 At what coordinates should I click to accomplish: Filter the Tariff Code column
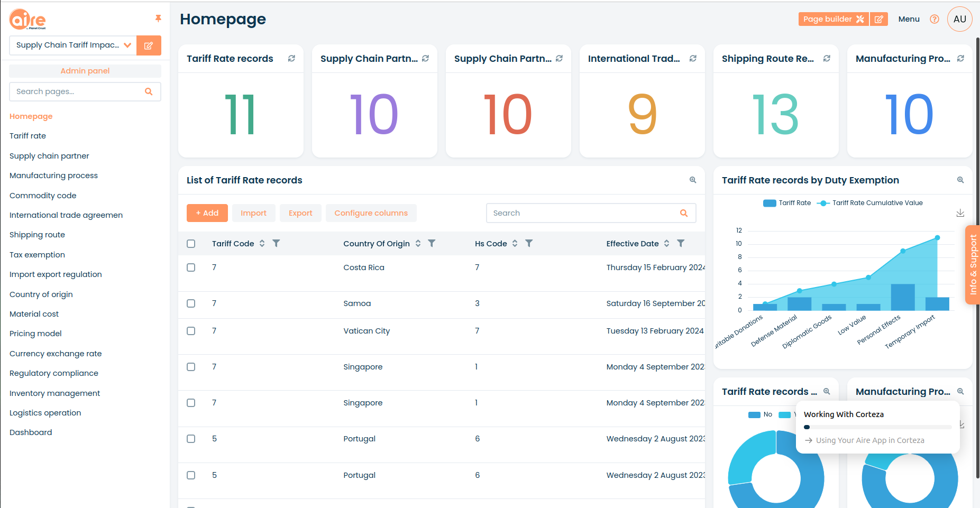click(x=276, y=243)
